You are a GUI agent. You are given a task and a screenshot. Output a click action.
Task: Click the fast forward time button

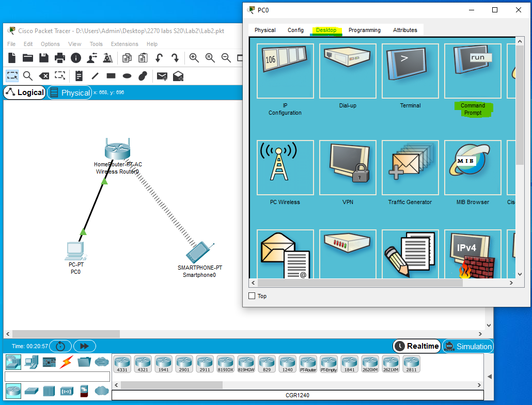click(x=84, y=346)
